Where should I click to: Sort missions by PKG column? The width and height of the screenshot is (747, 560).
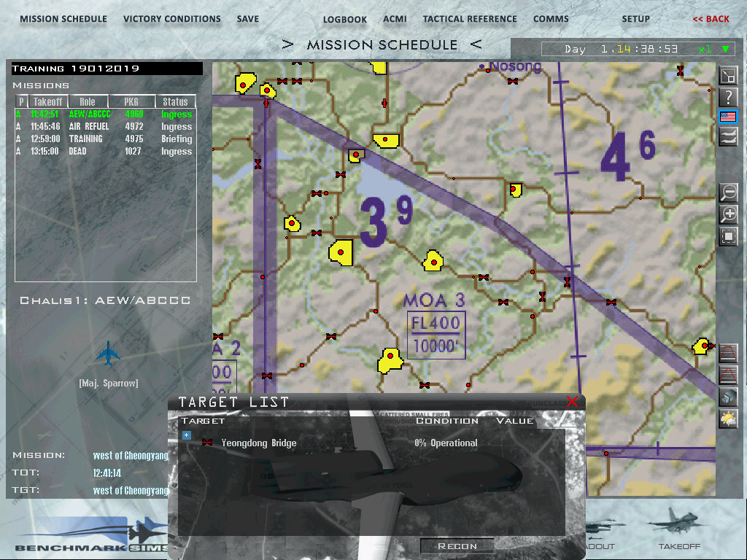pos(131,101)
